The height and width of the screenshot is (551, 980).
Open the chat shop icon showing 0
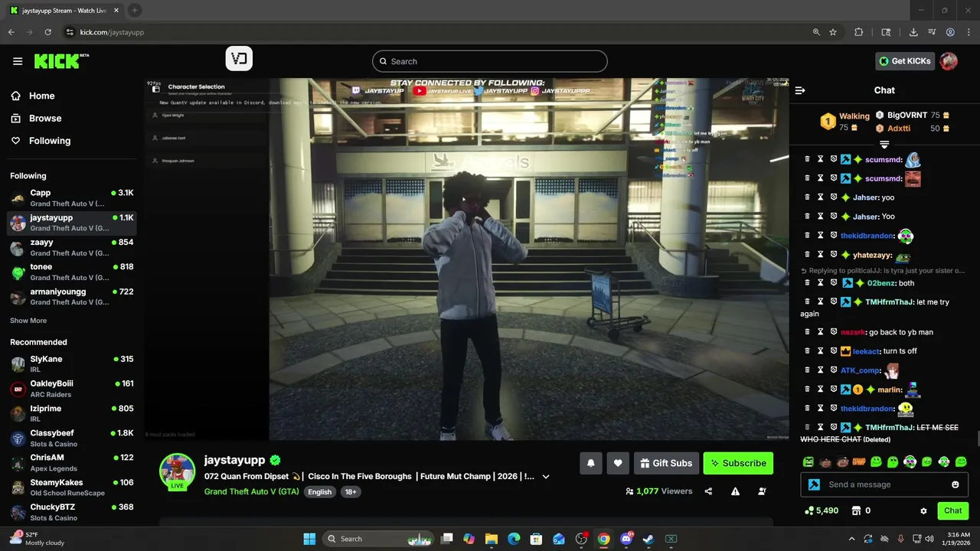[861, 510]
